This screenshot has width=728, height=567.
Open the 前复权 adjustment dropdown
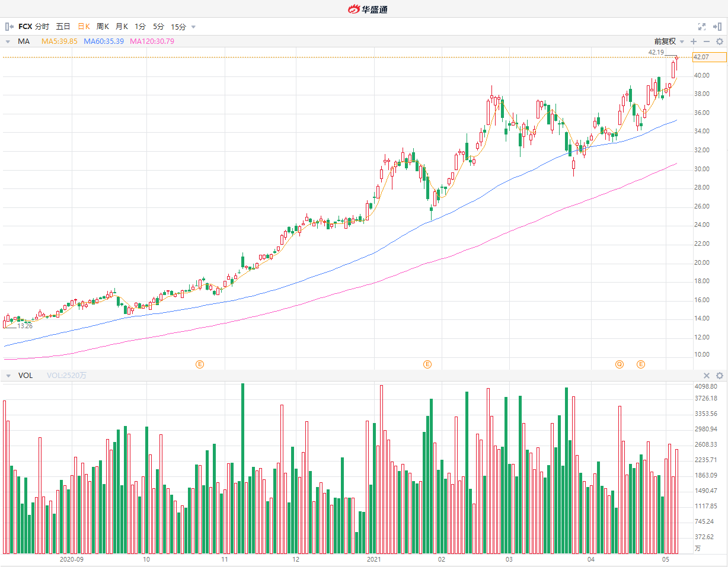coord(669,41)
